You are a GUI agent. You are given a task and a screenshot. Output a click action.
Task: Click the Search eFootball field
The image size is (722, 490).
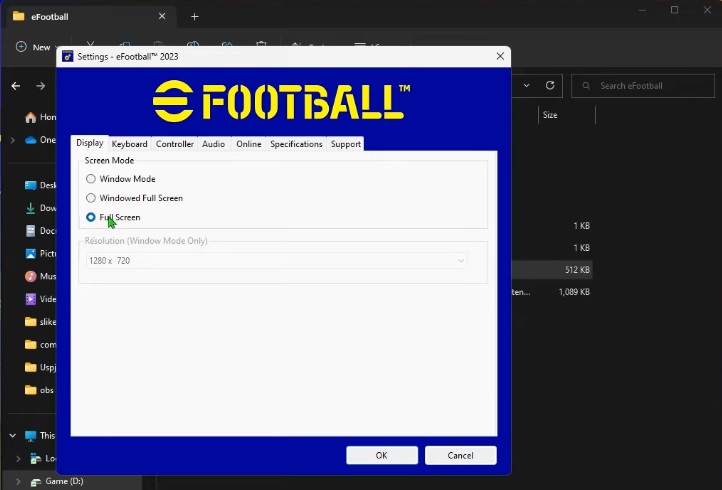point(643,86)
